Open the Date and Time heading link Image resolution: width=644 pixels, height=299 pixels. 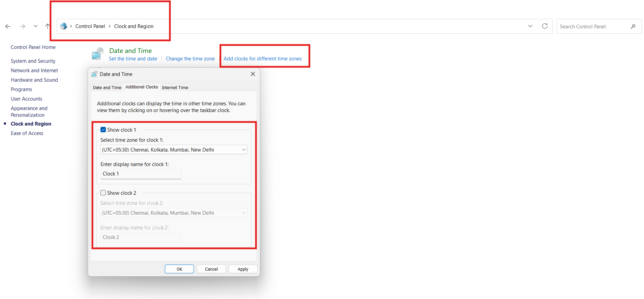130,51
